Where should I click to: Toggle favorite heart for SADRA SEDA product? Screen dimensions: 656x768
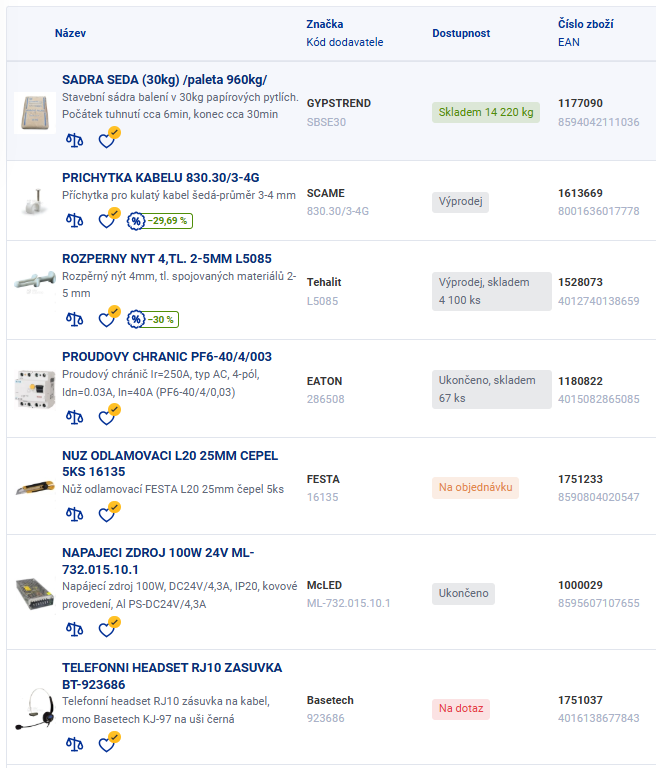[109, 139]
